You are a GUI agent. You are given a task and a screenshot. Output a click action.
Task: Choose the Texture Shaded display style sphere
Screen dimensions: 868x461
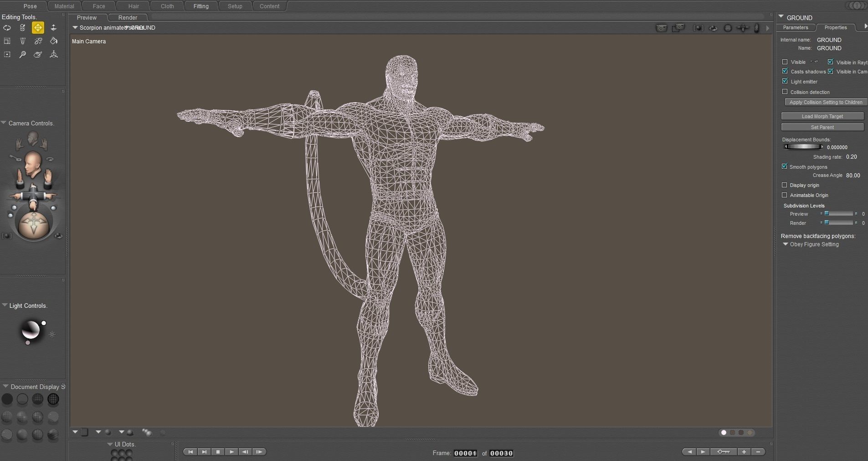53,435
